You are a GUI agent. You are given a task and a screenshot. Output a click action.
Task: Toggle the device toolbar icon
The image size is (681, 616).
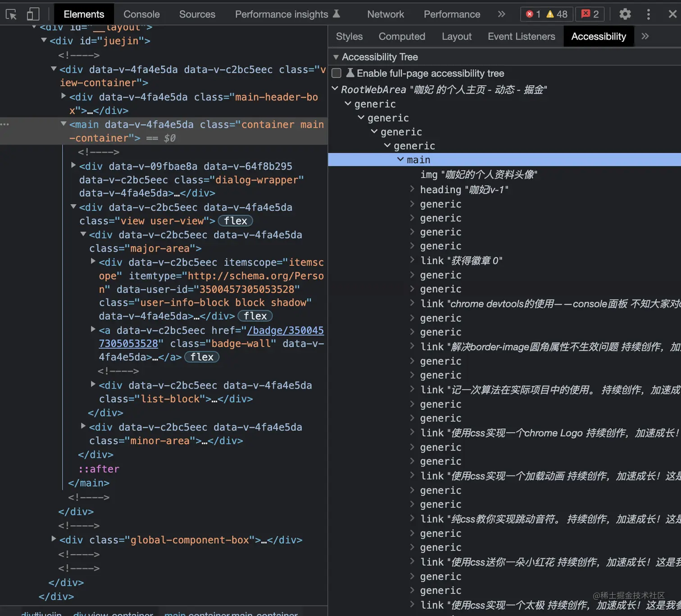click(x=33, y=14)
